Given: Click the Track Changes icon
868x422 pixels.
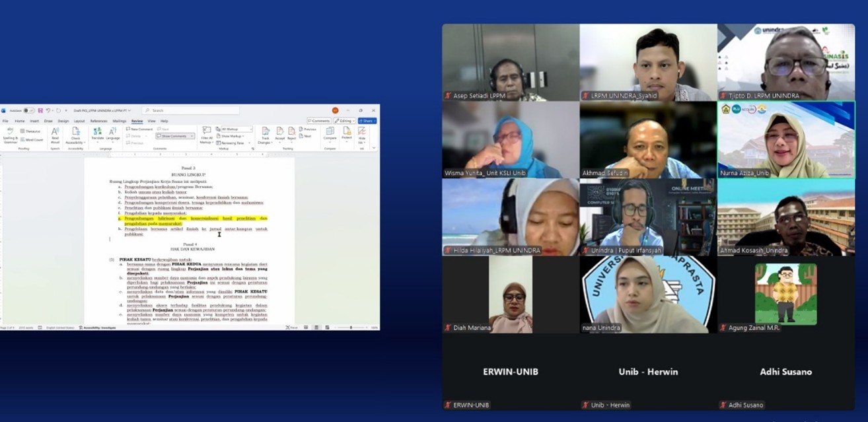Looking at the screenshot, I should pos(266,134).
